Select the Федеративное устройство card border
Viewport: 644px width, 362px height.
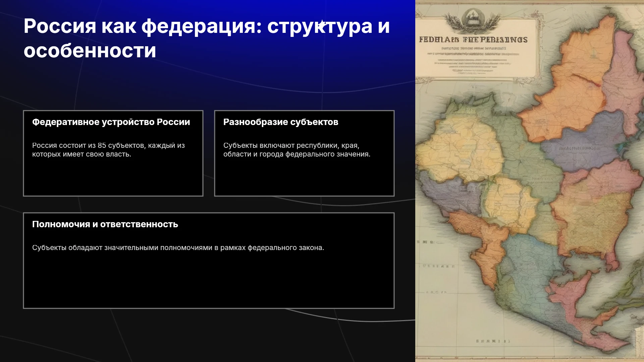[113, 153]
